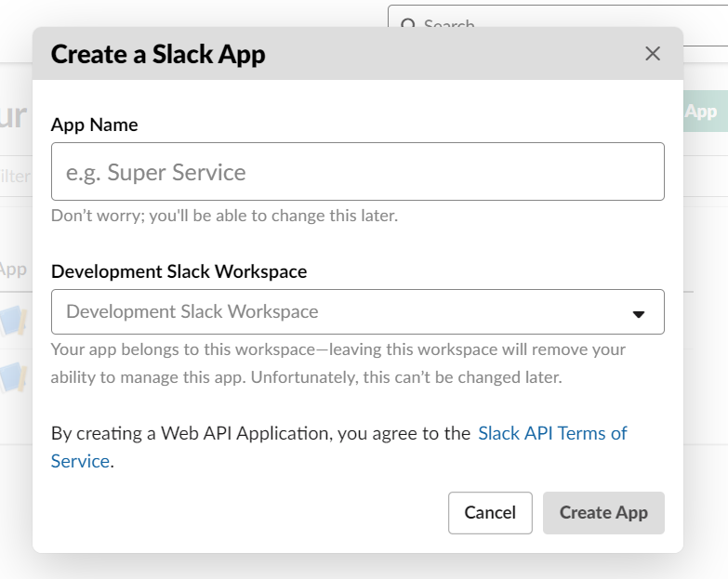The image size is (728, 579).
Task: Click the Development Slack Workspace label
Action: [179, 271]
